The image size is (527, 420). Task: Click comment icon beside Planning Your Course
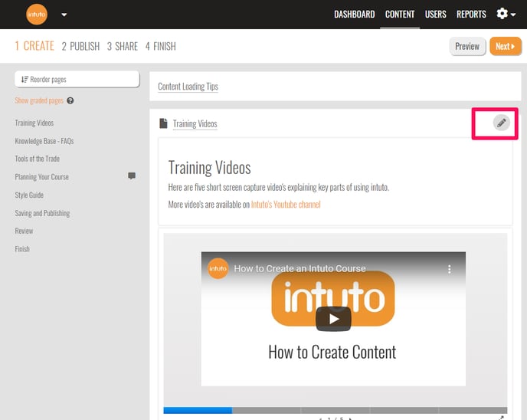(132, 176)
